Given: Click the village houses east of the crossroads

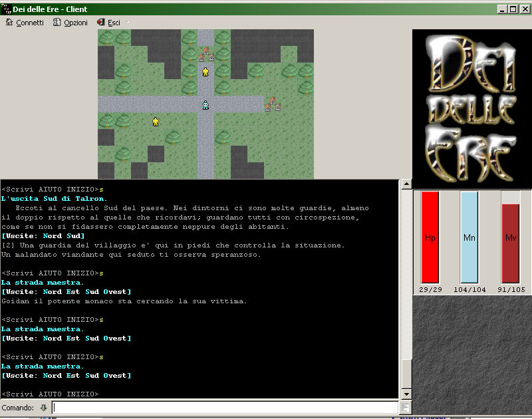Looking at the screenshot, I should click(x=273, y=104).
